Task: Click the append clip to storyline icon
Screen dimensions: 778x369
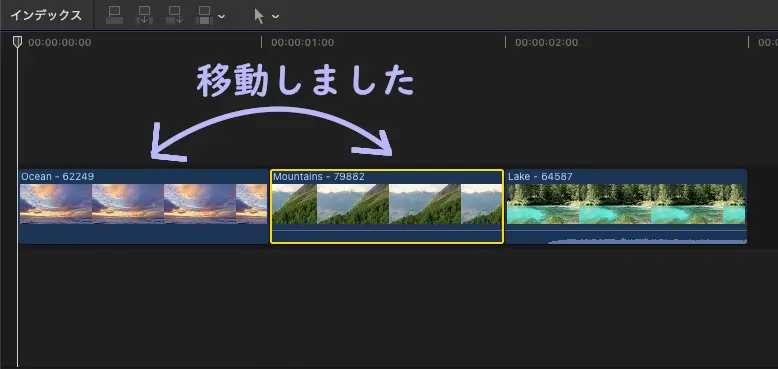Action: [x=175, y=15]
